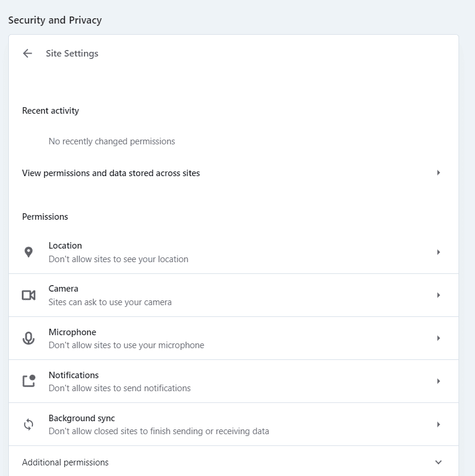Viewport: 475px width, 476px height.
Task: Open Microphone permission via its right arrow
Action: 438,338
